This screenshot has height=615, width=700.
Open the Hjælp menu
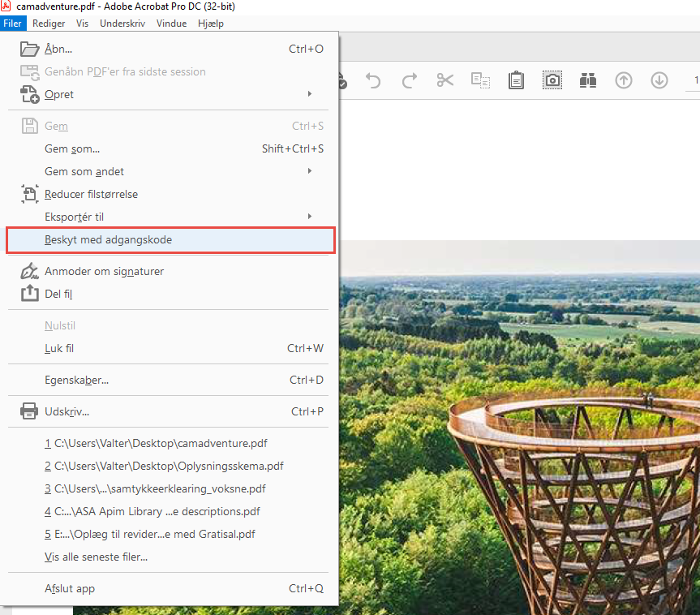[x=211, y=24]
